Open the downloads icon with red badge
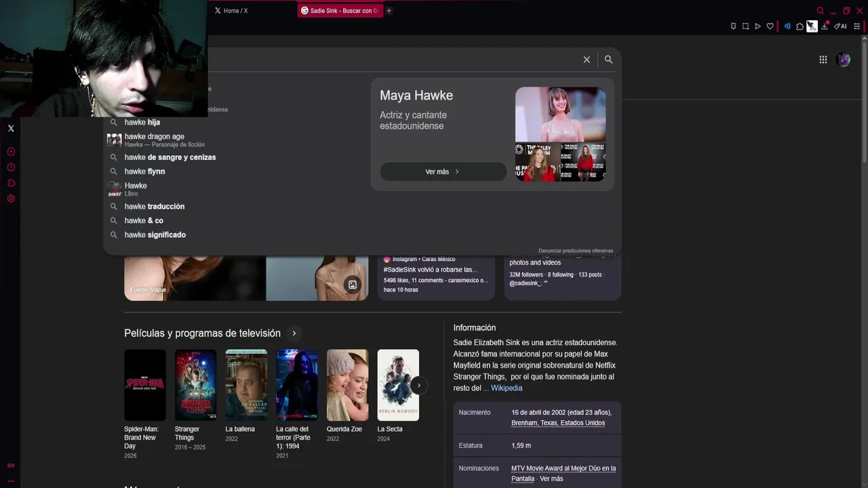The width and height of the screenshot is (868, 488). 825,26
